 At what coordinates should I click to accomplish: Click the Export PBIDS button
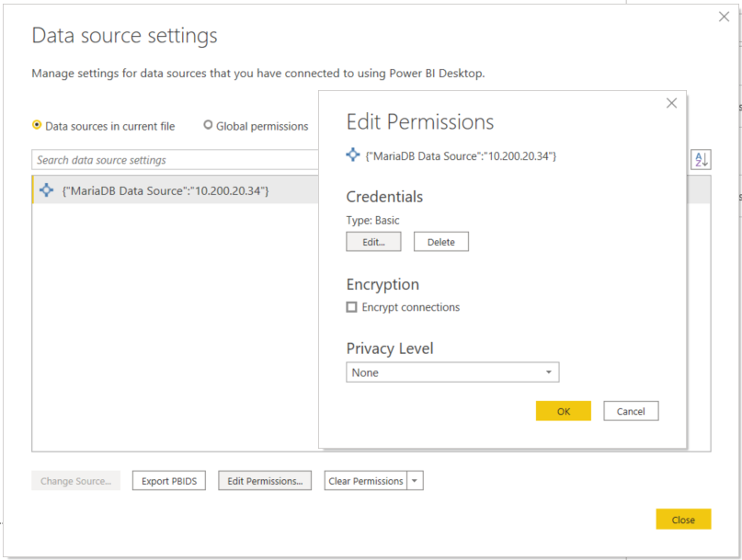[169, 481]
